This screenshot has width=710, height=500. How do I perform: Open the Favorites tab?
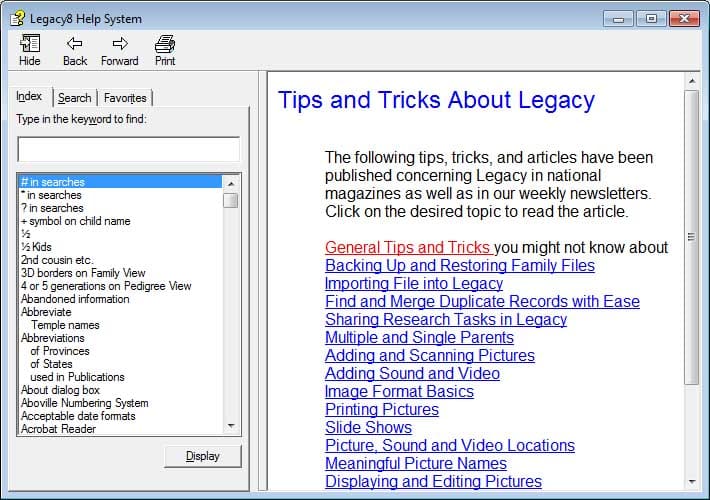(x=125, y=98)
